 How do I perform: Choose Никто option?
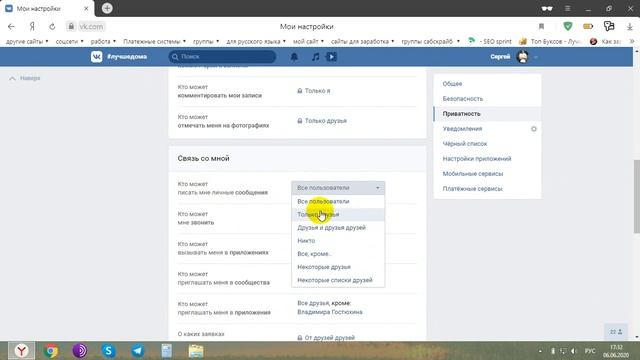[x=338, y=240]
